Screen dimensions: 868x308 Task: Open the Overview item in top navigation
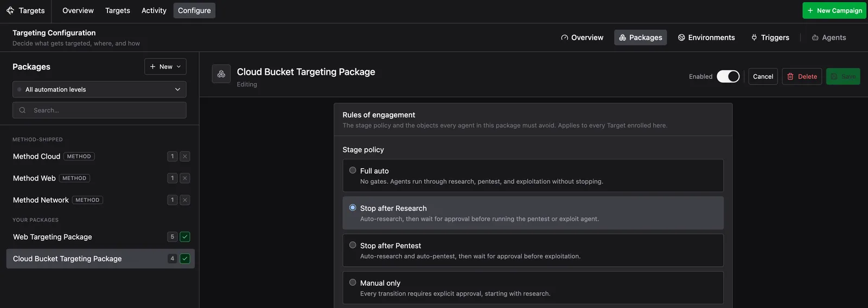click(x=78, y=10)
